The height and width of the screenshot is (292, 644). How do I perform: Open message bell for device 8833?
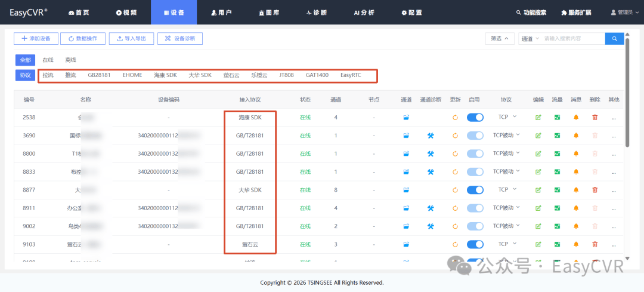(x=576, y=171)
